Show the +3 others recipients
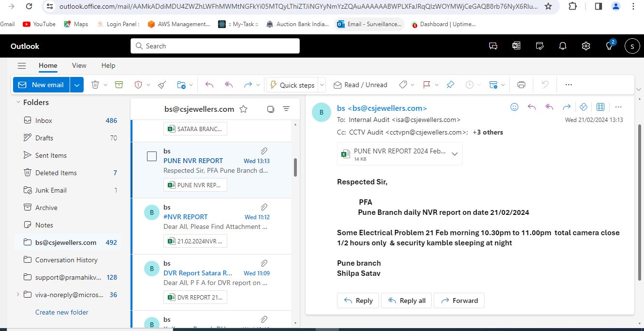The height and width of the screenshot is (331, 644). coord(488,132)
